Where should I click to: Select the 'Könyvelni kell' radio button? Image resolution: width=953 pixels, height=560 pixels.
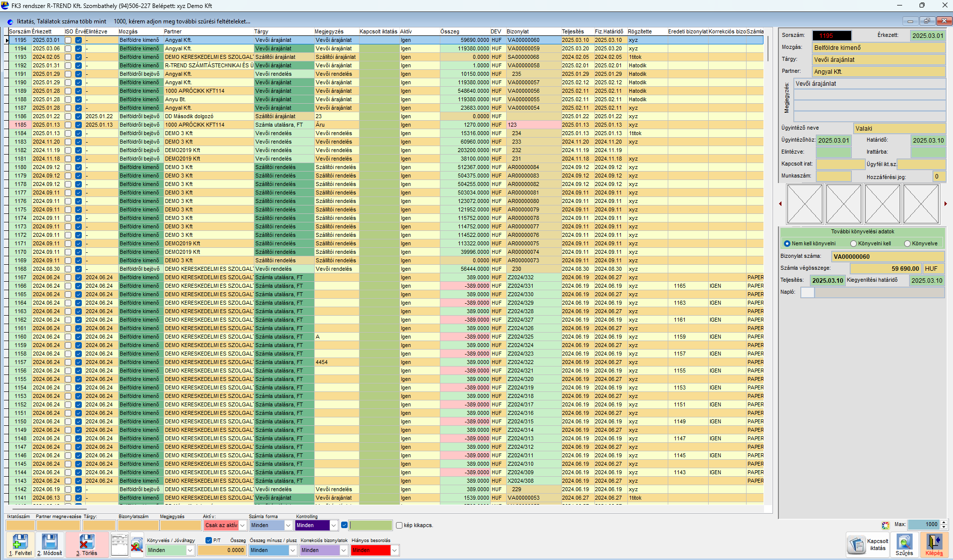(x=853, y=244)
